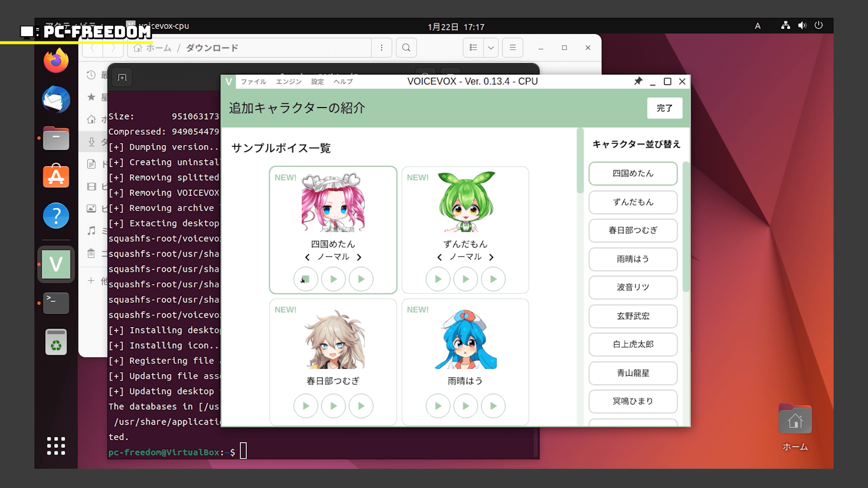The width and height of the screenshot is (868, 488).
Task: Select 波音リツ in character sort list
Action: (x=632, y=287)
